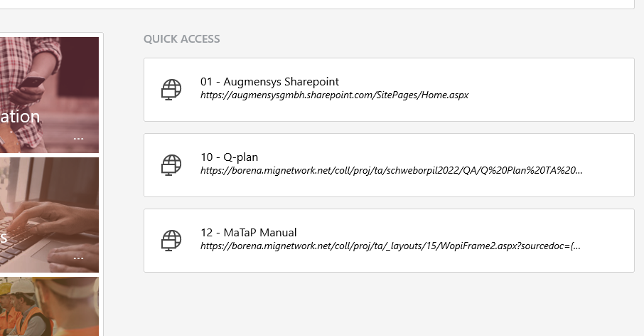Open the ellipsis menu on the keyboard tile
This screenshot has height=336, width=644.
78,258
